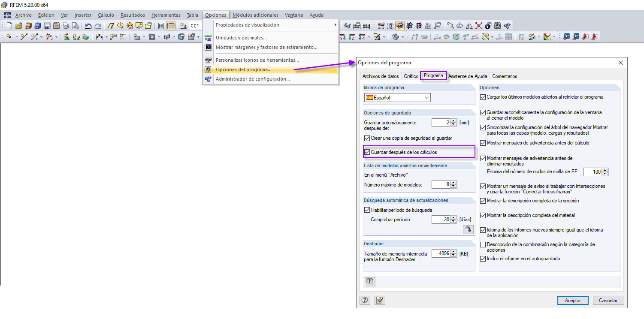The image size is (644, 319).
Task: Open the print preview magnifier icon
Action: (x=75, y=26)
